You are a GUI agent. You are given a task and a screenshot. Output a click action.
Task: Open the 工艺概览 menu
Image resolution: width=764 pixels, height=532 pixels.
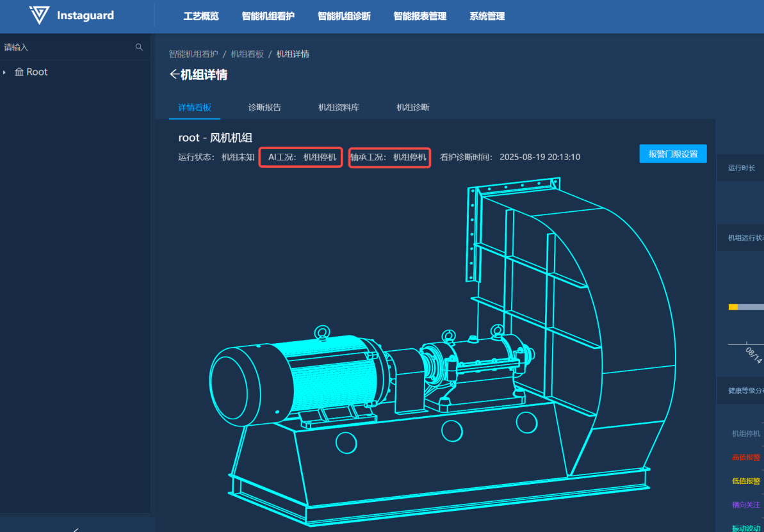(201, 16)
